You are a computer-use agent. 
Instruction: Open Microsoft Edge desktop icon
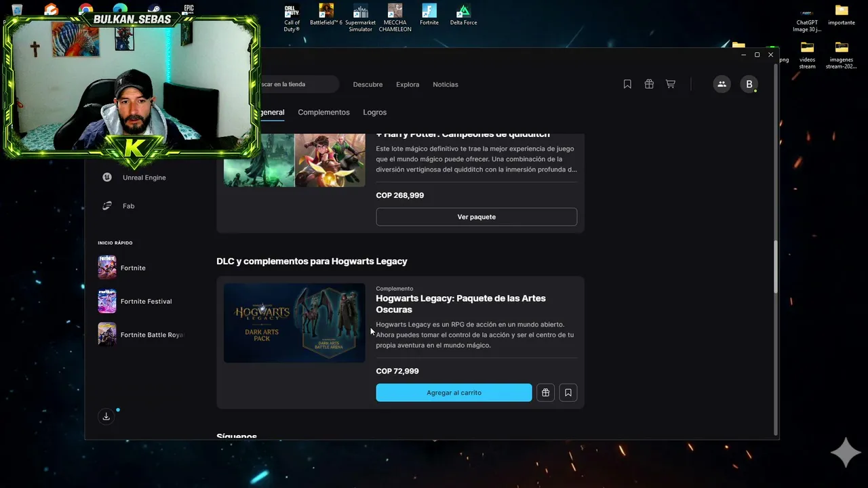pos(120,9)
